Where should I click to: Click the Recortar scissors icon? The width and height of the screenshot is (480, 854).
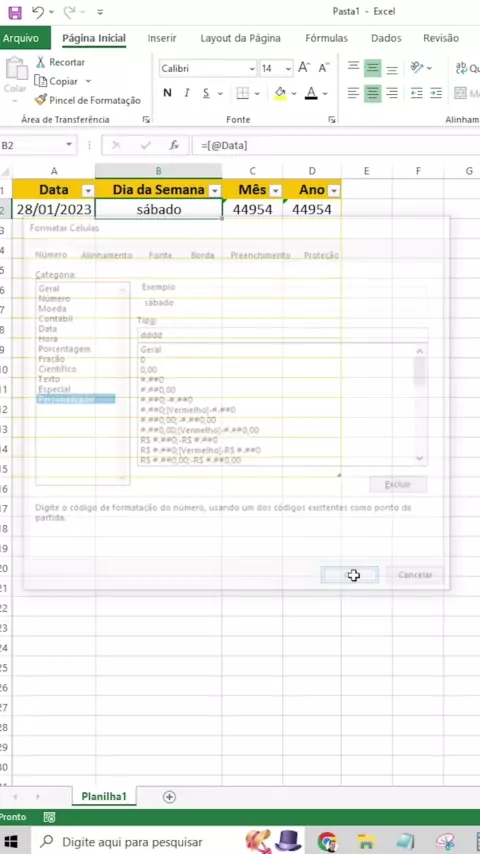click(40, 62)
